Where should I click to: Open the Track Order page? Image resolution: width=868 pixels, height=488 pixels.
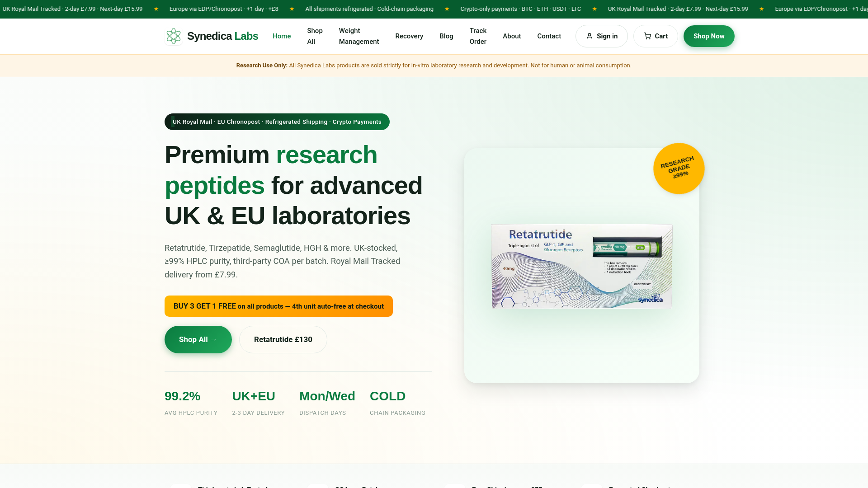pos(478,36)
